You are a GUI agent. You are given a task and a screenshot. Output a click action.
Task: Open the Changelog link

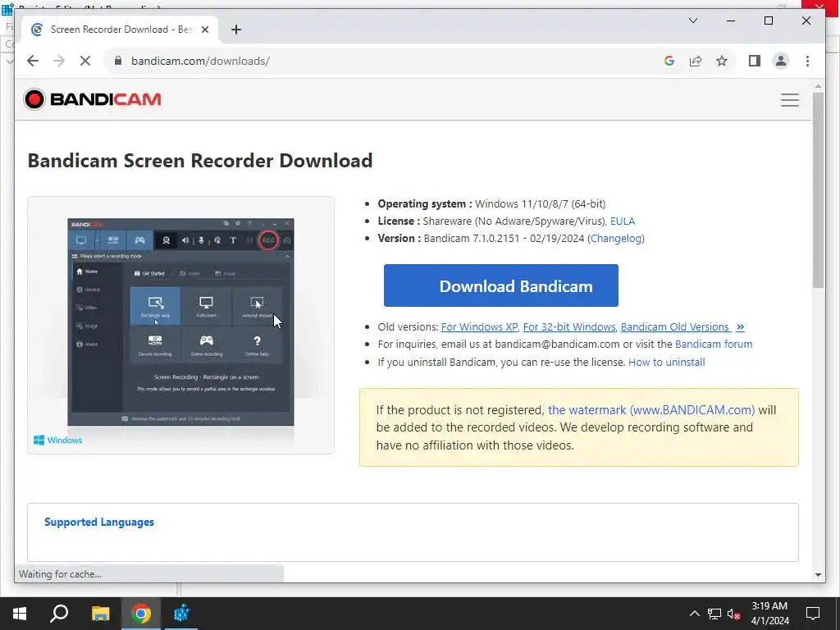(x=615, y=239)
